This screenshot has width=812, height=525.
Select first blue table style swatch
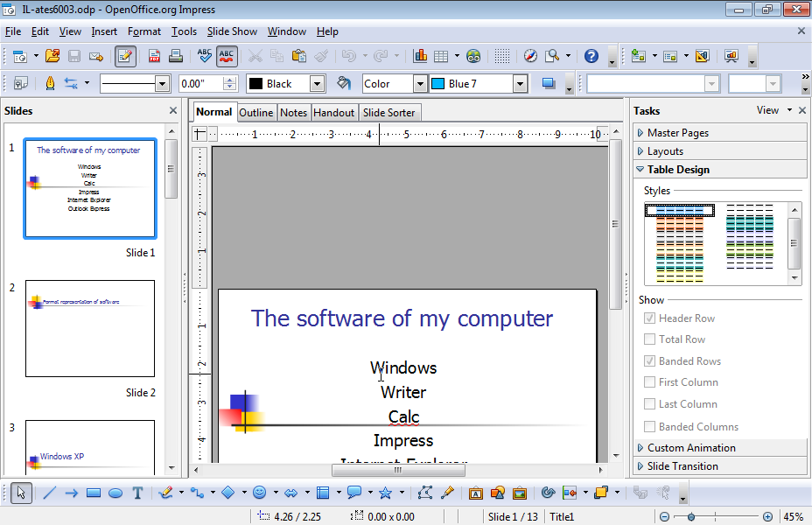pos(679,210)
